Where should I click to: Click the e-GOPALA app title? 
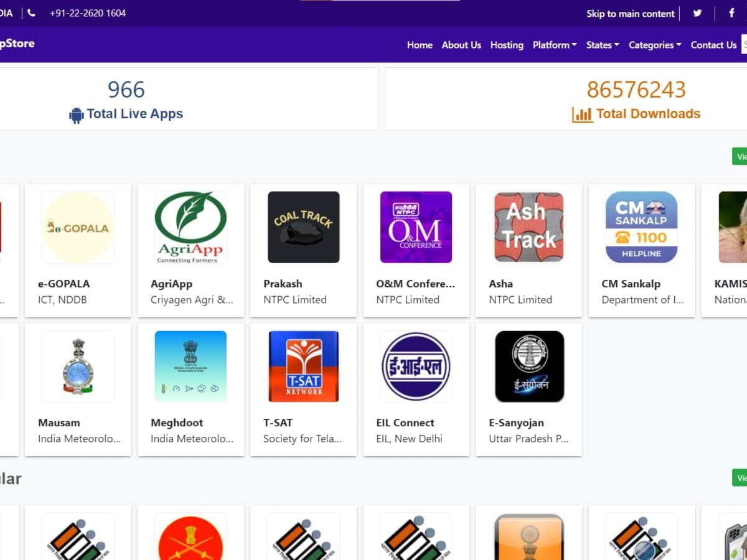(x=64, y=284)
